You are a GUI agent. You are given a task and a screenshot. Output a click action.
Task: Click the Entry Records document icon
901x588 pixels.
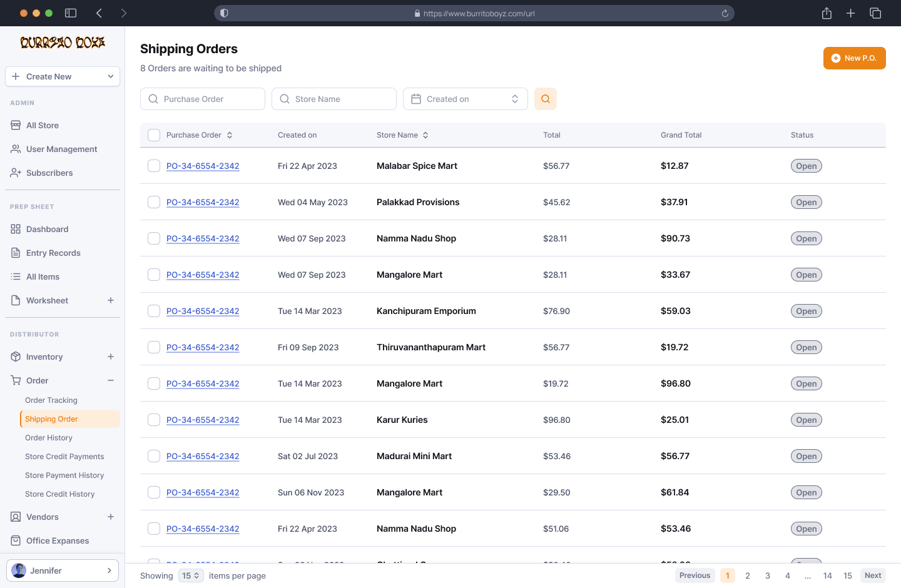pos(16,253)
